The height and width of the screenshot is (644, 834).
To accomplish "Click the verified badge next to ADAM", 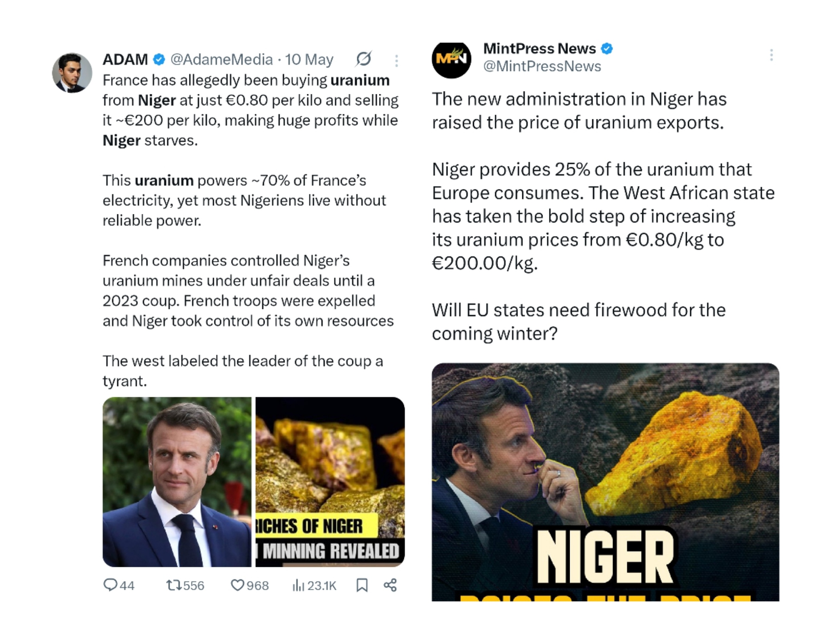I will click(x=159, y=59).
